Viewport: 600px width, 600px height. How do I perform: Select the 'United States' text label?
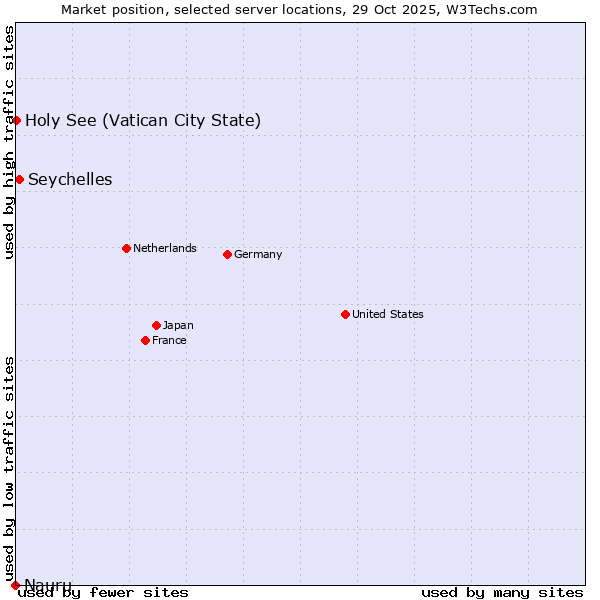[387, 314]
